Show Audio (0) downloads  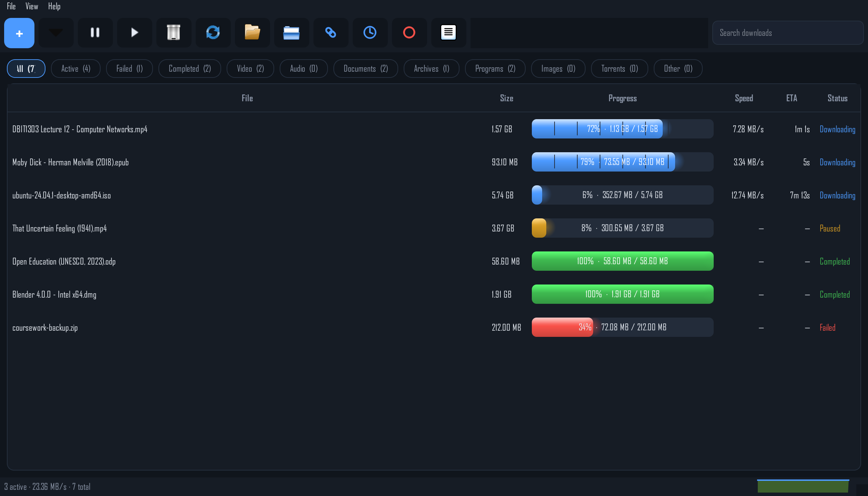click(304, 69)
